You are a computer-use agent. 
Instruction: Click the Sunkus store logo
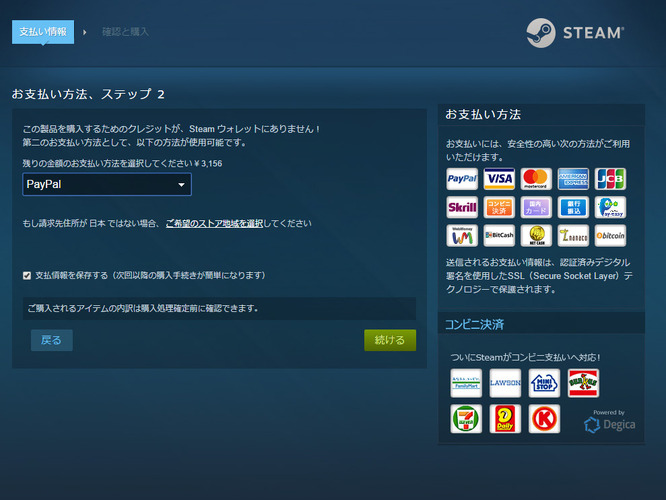tap(583, 383)
